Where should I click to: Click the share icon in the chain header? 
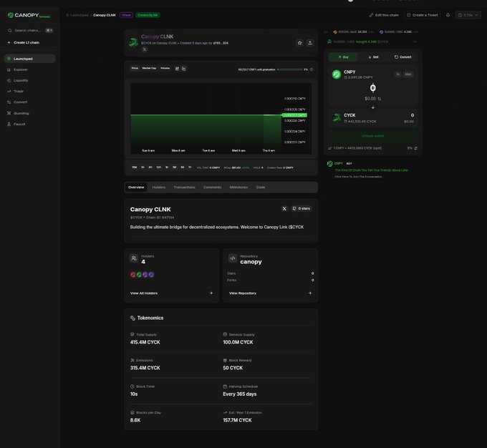[310, 43]
